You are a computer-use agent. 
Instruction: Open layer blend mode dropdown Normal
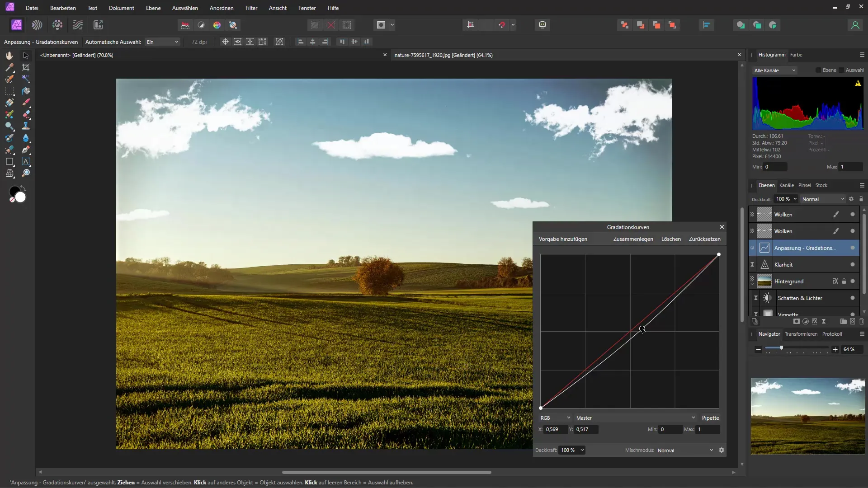pyautogui.click(x=823, y=199)
